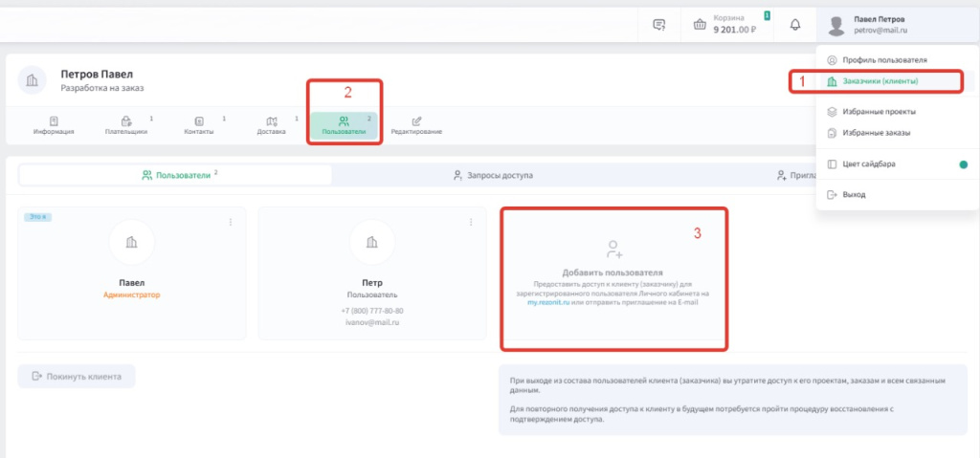Click the Петров Павел company building icon
The image size is (980, 458).
[x=33, y=79]
